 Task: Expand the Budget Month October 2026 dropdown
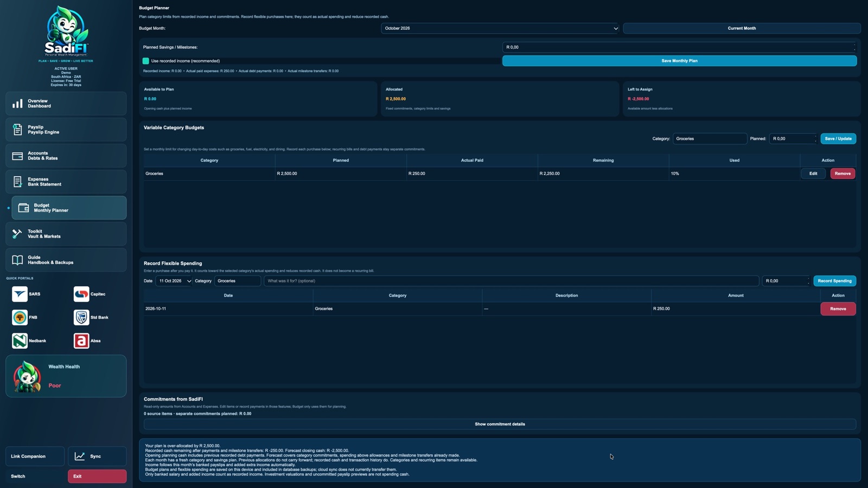pyautogui.click(x=500, y=28)
